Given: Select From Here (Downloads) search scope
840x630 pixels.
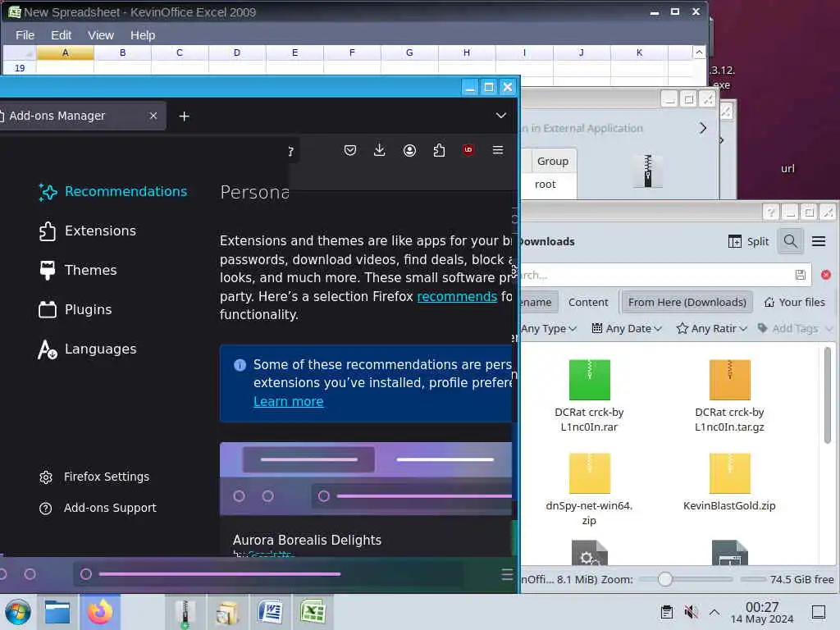Looking at the screenshot, I should 687,302.
